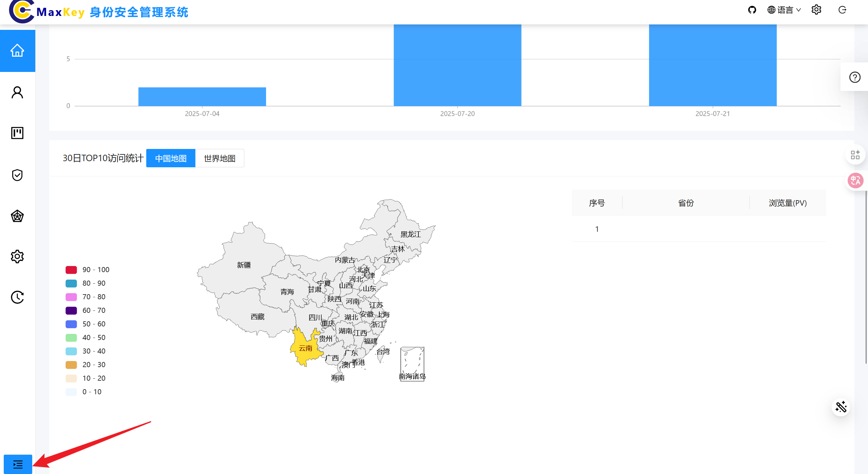Toggle sidebar collapse menu button
The width and height of the screenshot is (868, 474).
[x=18, y=464]
